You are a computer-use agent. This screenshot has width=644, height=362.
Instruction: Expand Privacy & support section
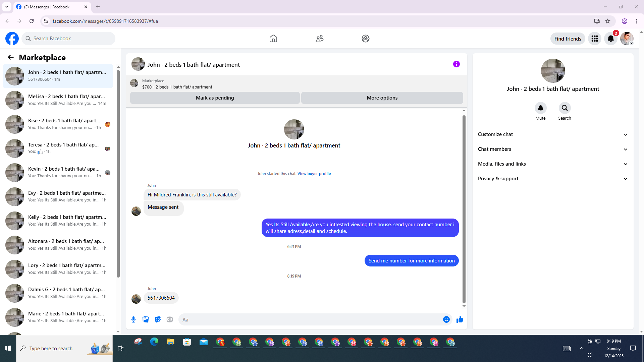553,179
